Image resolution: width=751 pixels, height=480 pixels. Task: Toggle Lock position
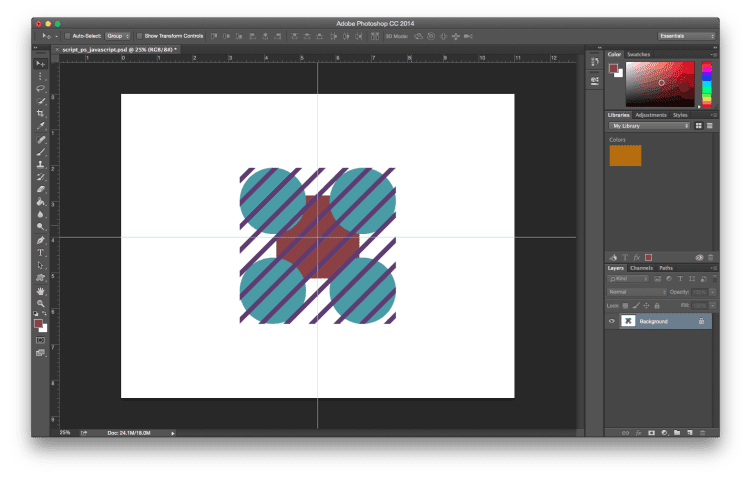[x=646, y=306]
